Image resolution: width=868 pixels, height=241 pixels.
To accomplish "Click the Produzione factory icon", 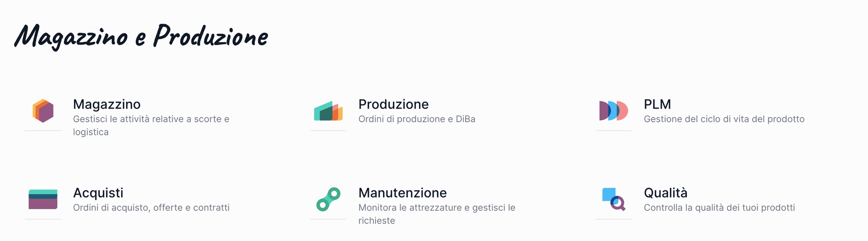I will (328, 111).
